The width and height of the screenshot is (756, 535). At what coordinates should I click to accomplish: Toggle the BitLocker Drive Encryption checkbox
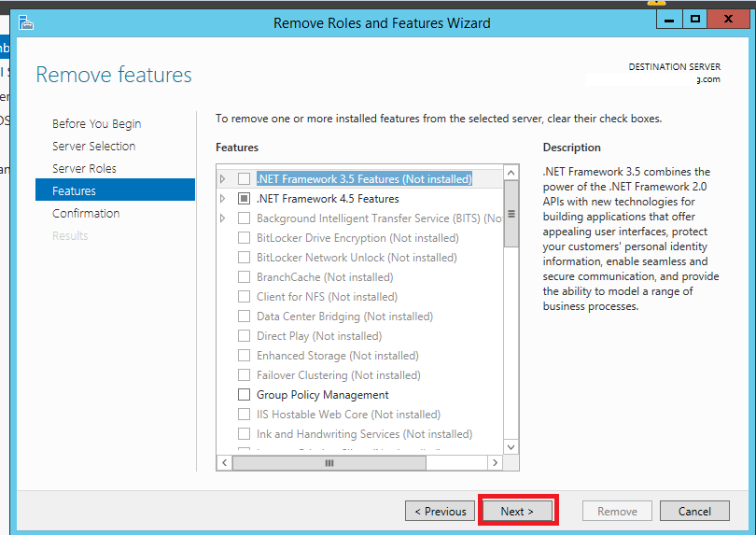coord(244,238)
